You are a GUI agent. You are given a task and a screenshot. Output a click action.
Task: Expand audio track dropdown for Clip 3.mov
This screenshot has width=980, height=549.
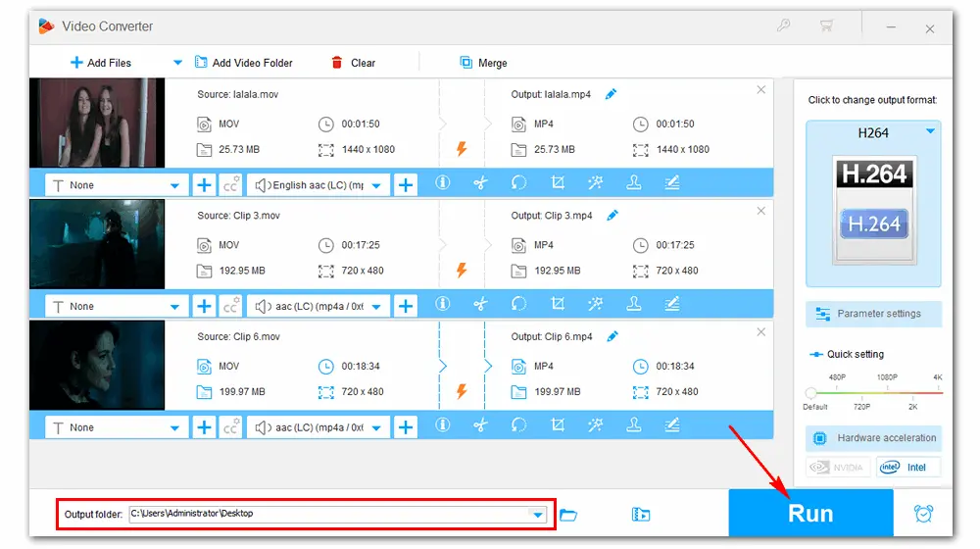coord(376,307)
